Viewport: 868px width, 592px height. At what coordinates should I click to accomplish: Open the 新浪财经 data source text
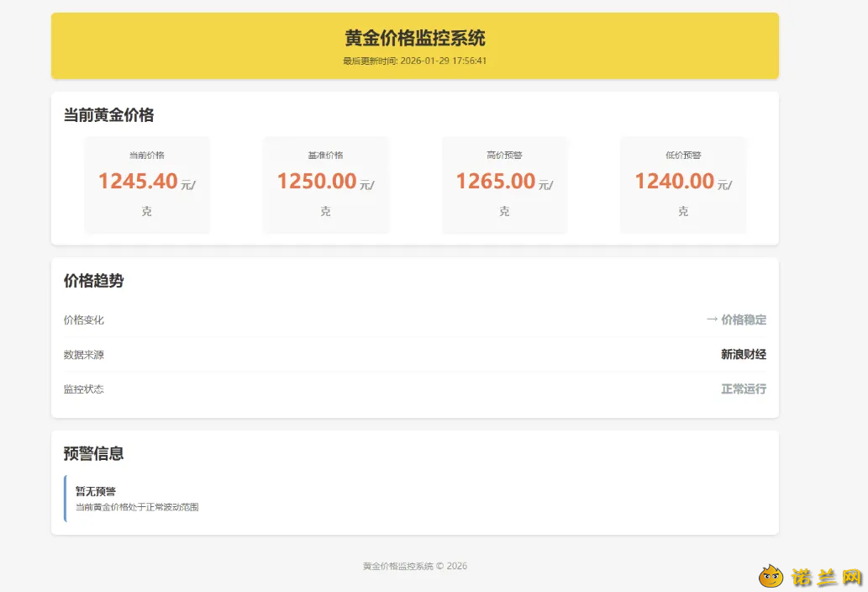[x=744, y=354]
